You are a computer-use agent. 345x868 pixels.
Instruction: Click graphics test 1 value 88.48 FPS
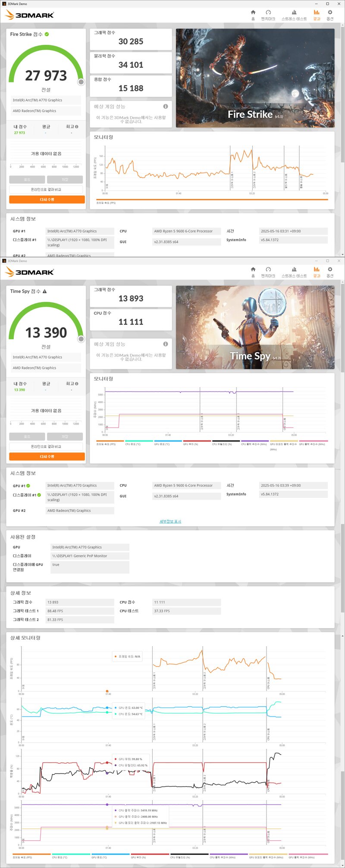80,611
